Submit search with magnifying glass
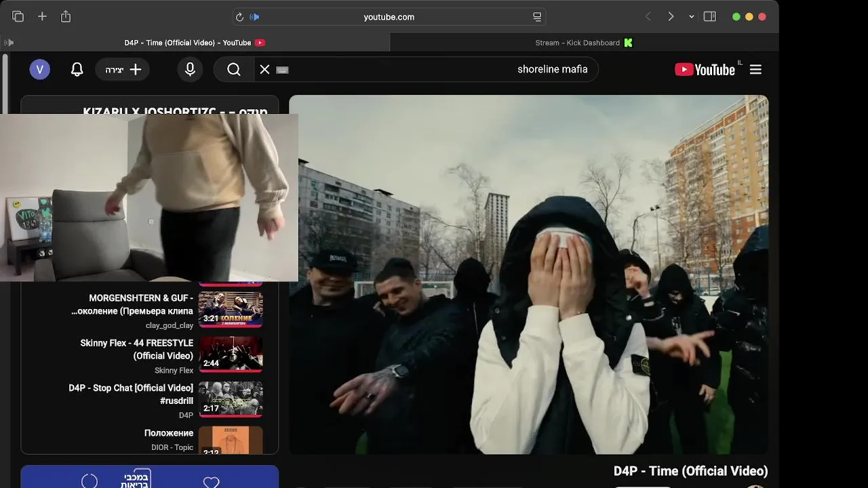This screenshot has width=868, height=488. [234, 69]
